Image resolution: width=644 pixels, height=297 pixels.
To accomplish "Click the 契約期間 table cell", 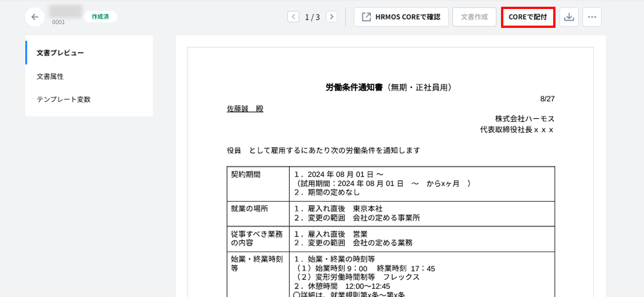I will click(258, 184).
